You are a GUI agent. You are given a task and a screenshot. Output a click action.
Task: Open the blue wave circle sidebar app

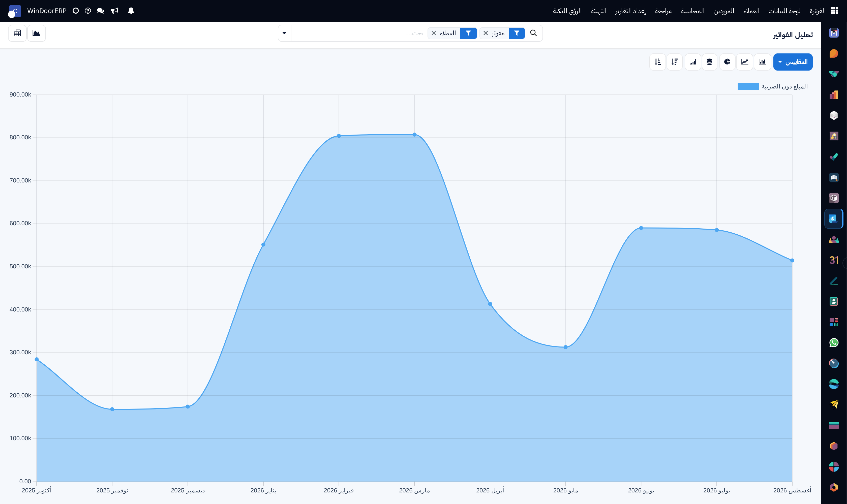834,384
